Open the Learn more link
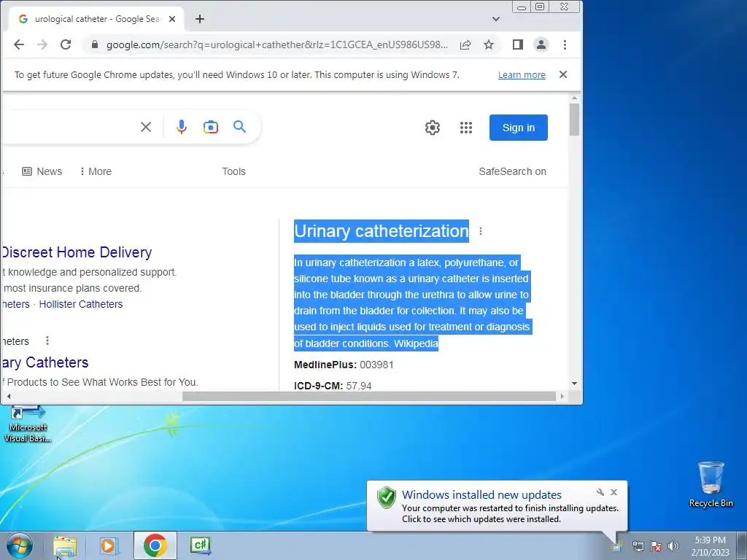This screenshot has height=560, width=747. (522, 75)
